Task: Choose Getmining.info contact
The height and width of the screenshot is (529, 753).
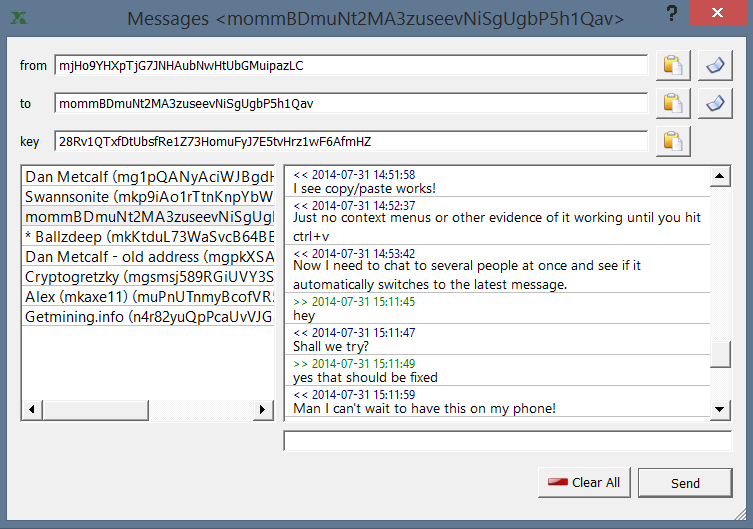Action: tap(148, 317)
